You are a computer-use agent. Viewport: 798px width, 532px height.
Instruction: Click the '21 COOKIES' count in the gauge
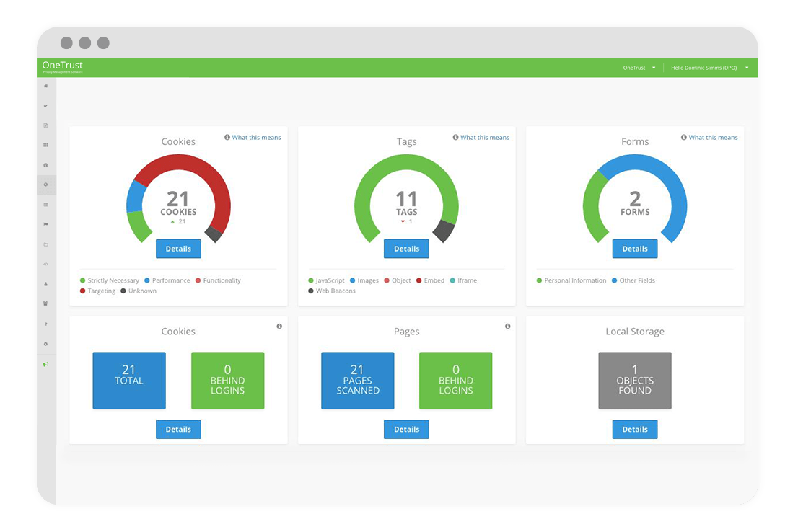178,203
